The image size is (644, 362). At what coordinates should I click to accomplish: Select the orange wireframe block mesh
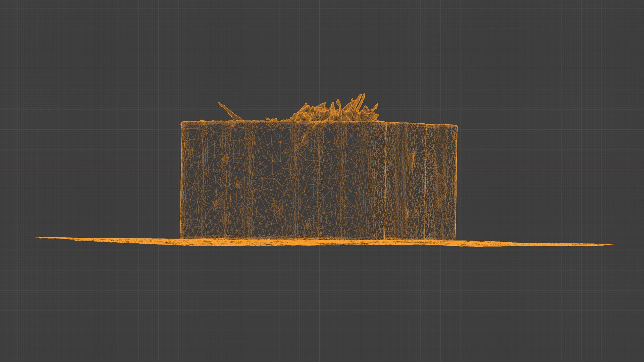[319, 180]
